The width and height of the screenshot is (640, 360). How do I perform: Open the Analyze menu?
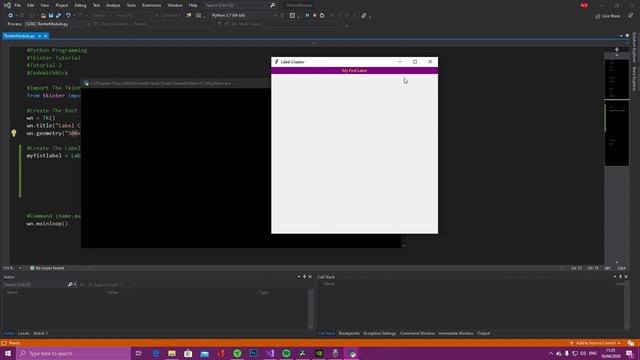pyautogui.click(x=113, y=5)
